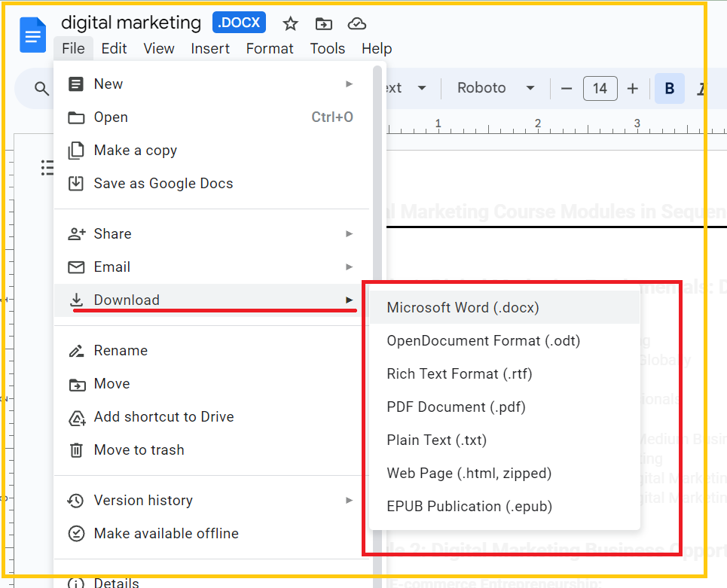This screenshot has height=588, width=727.
Task: Click the Move folder icon in menu
Action: point(77,385)
